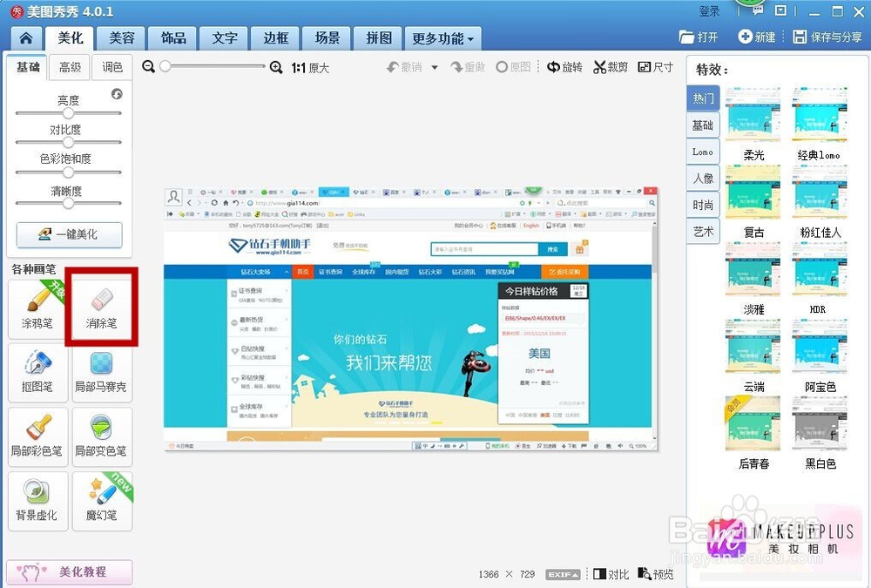Click the 预览 preview button
Screen dimensions: 871x588
pyautogui.click(x=656, y=574)
